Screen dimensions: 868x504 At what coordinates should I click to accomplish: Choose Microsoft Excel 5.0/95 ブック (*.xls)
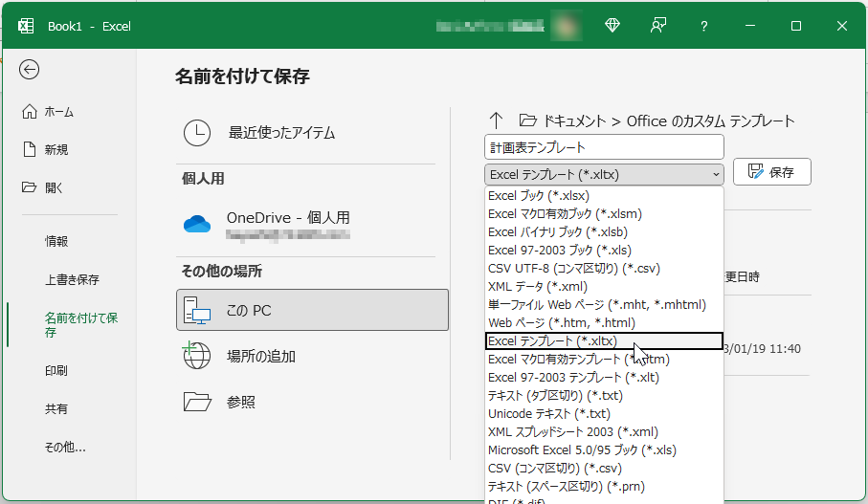tap(604, 449)
